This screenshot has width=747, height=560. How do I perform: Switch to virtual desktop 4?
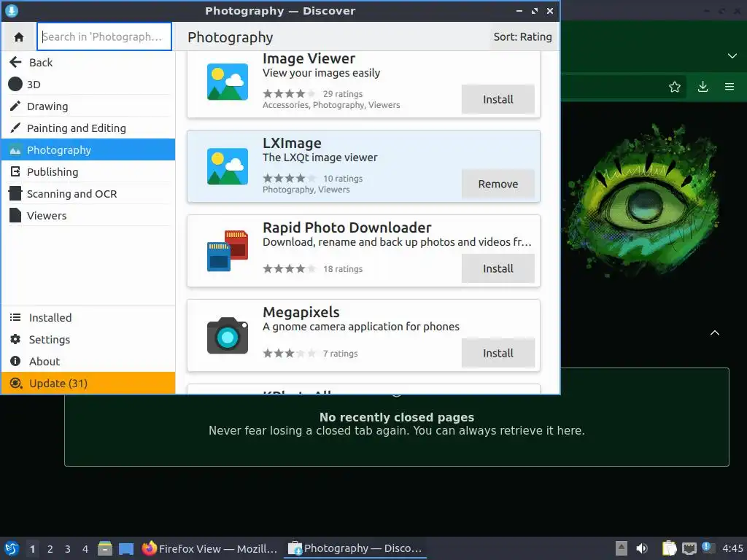coord(85,549)
